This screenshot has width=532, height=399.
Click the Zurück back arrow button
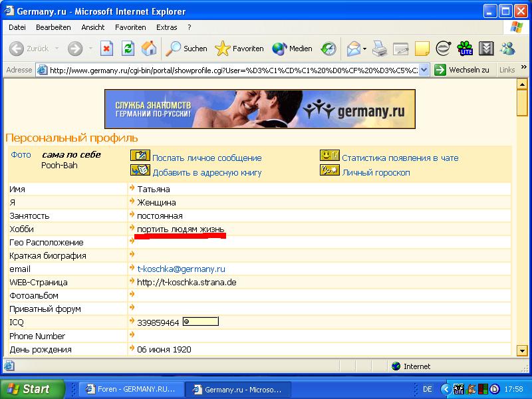pos(29,49)
